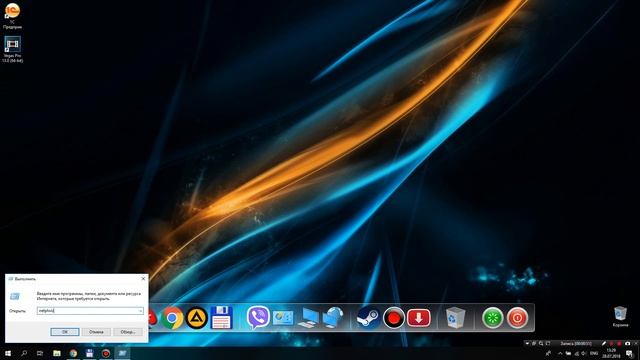
Task: Switch to the screen recorder on taskbar
Action: [x=106, y=353]
